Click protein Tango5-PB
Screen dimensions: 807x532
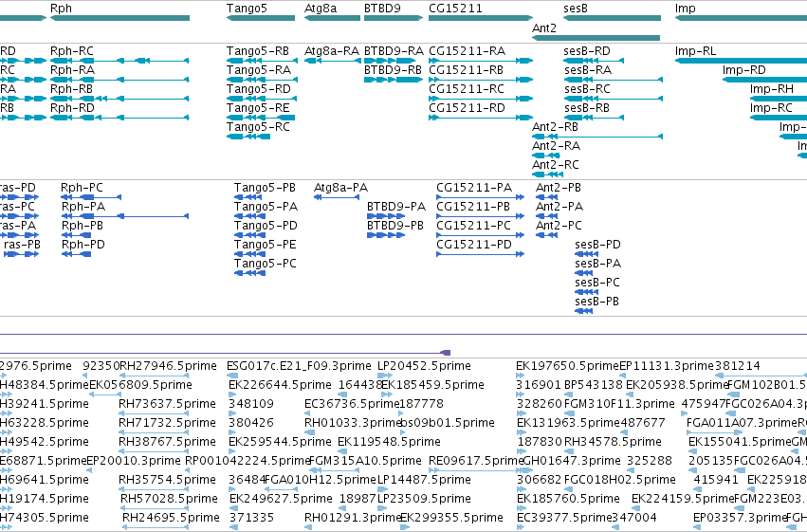(x=248, y=197)
